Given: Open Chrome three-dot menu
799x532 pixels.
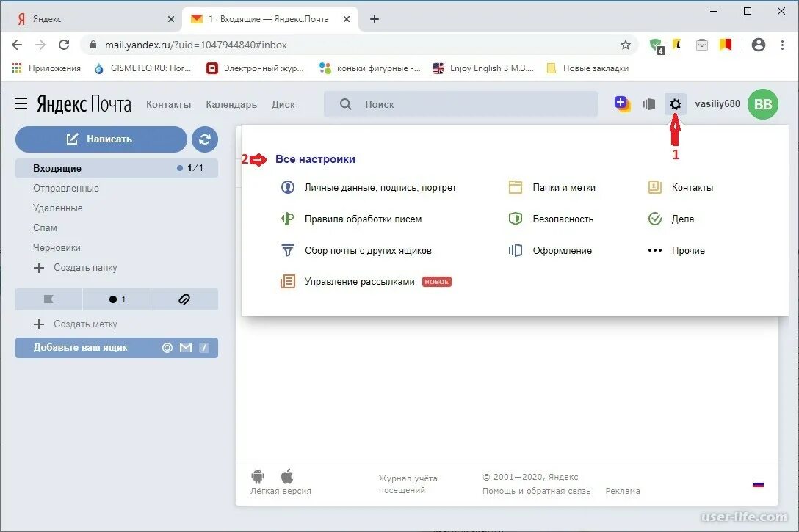Looking at the screenshot, I should pyautogui.click(x=782, y=45).
